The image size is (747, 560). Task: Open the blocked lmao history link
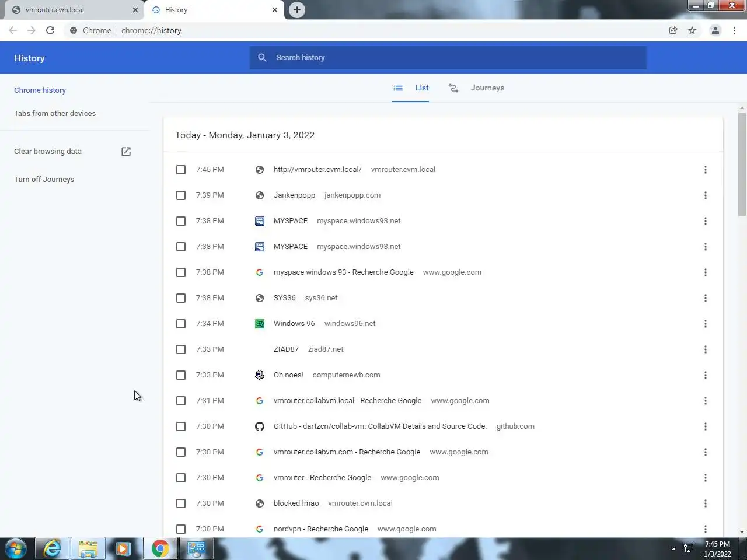pyautogui.click(x=296, y=503)
